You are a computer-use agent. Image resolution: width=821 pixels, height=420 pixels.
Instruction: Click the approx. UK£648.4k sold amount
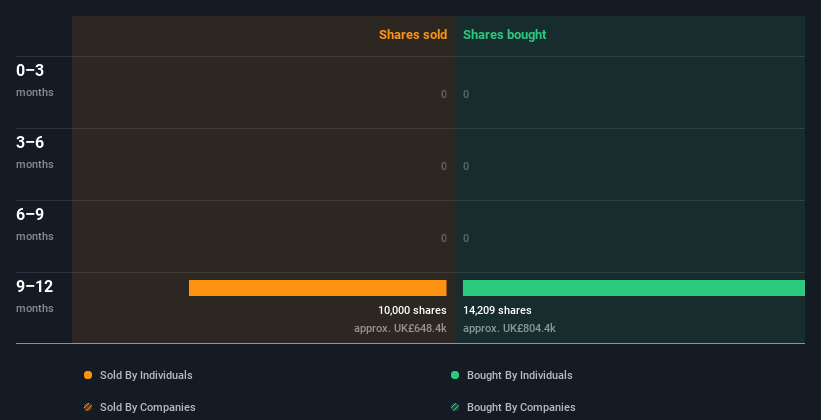pos(400,328)
